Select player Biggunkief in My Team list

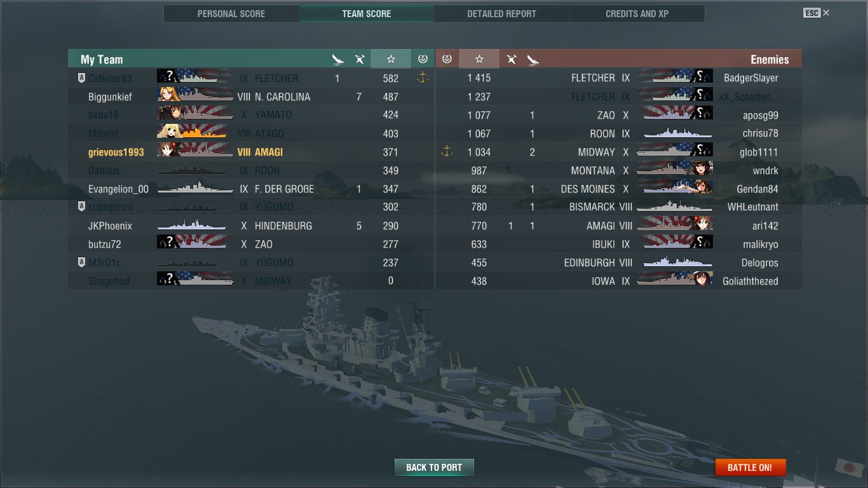[x=252, y=97]
